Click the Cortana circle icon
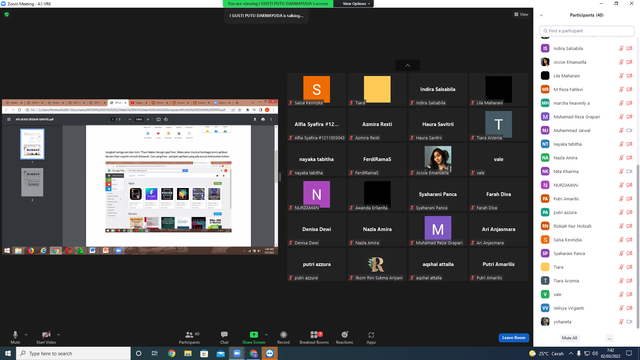Viewport: 640px width, 360px height. point(138,353)
